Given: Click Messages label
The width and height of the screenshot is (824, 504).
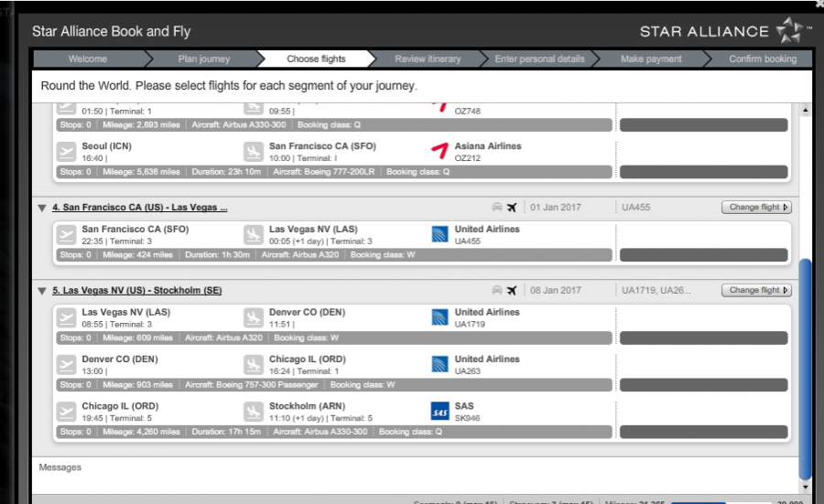Looking at the screenshot, I should pos(60,467).
